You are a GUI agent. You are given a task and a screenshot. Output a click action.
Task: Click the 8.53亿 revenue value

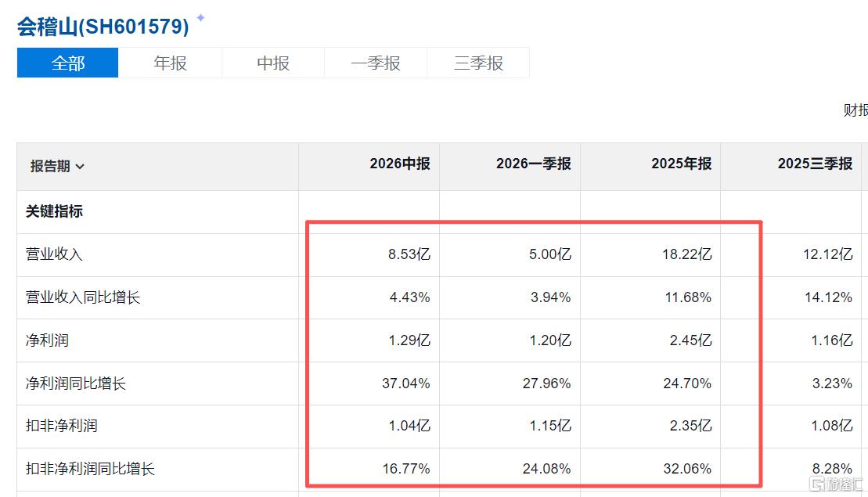409,254
